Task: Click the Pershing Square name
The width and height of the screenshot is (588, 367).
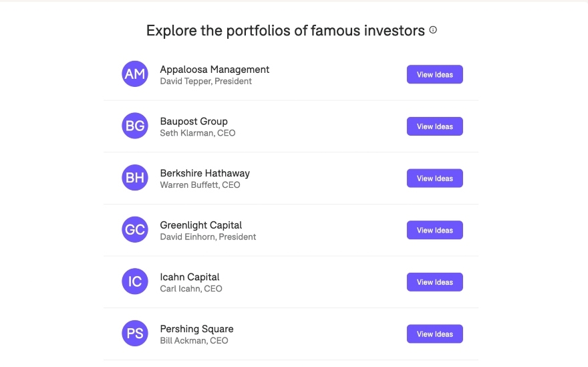Action: [197, 329]
